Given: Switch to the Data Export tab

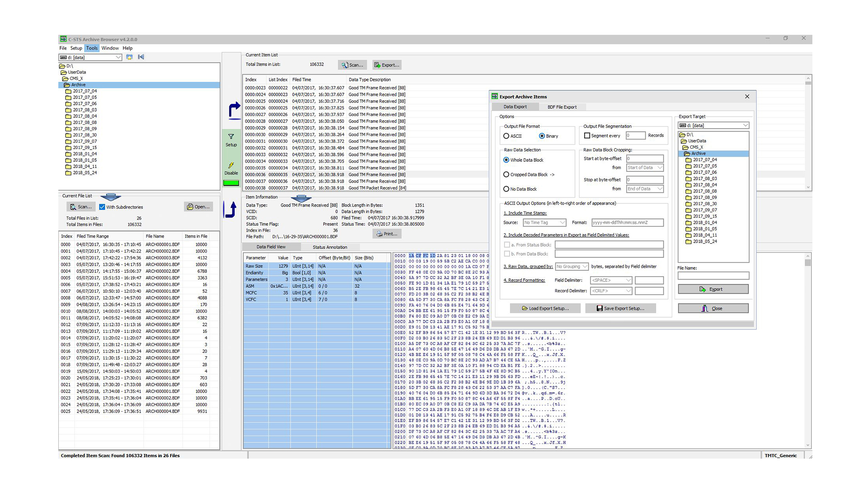Looking at the screenshot, I should pos(515,107).
